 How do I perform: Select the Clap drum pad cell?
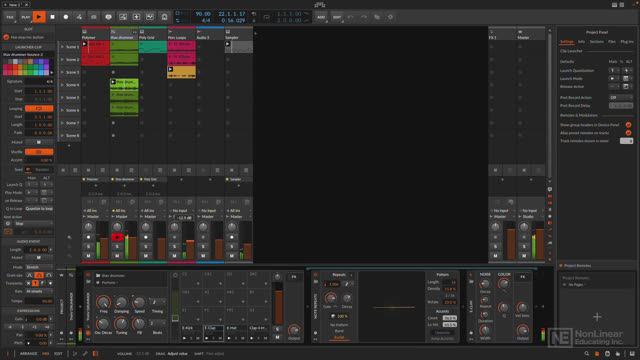213,333
